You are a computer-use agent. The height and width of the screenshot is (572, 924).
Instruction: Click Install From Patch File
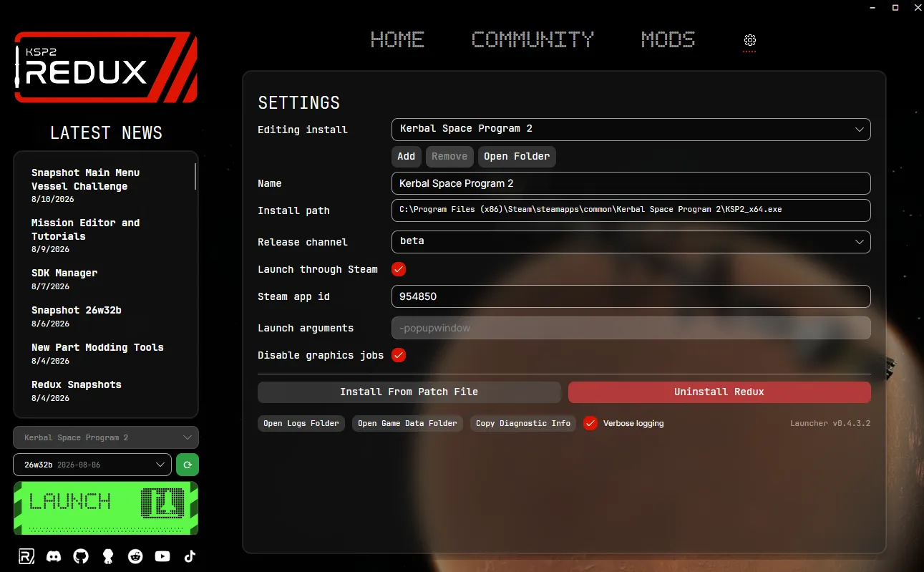(x=409, y=392)
